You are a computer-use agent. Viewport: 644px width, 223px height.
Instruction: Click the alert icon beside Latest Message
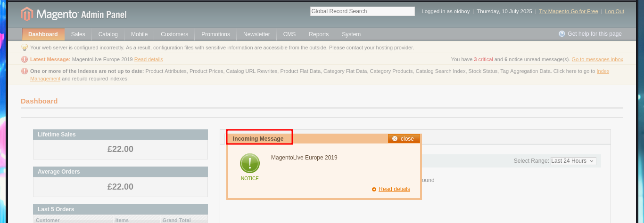click(x=25, y=59)
